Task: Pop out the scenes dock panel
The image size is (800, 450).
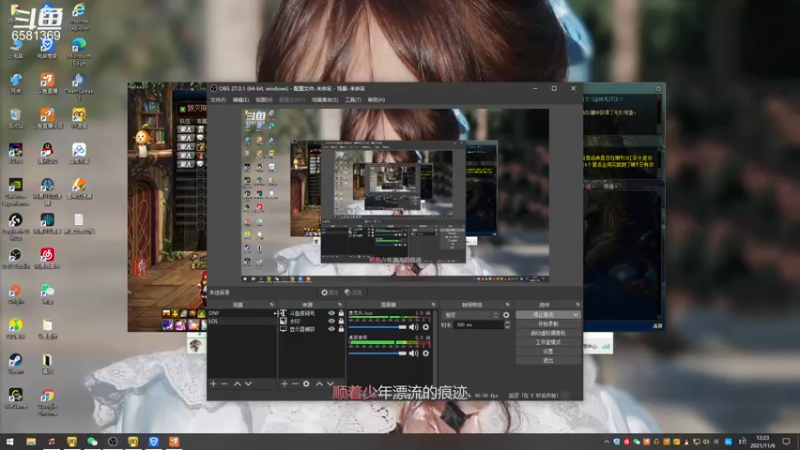Action: tap(271, 305)
